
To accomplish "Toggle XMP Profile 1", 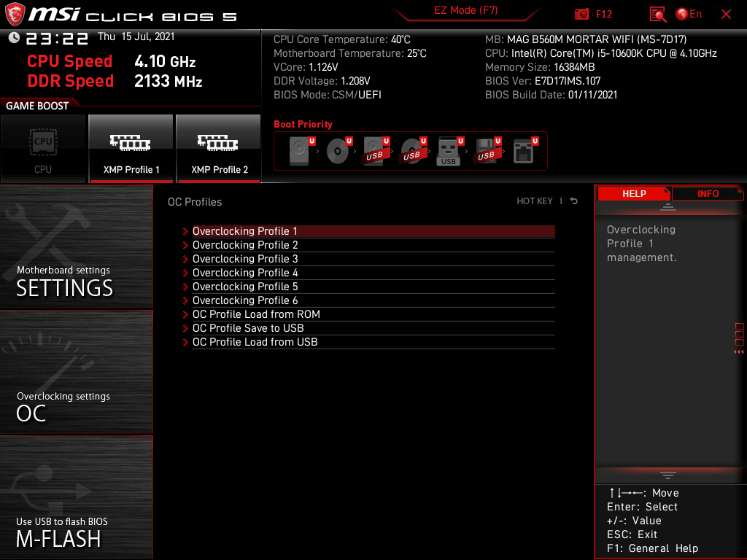I will (x=131, y=149).
